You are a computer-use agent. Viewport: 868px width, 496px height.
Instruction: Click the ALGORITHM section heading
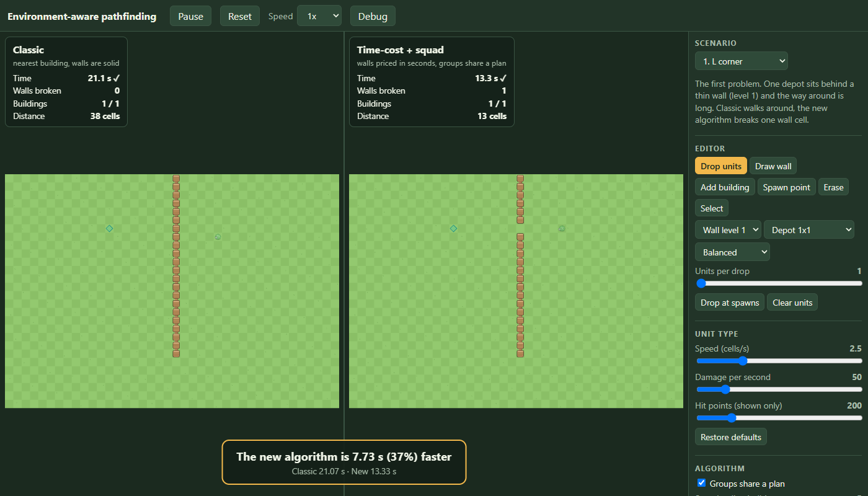(x=720, y=469)
